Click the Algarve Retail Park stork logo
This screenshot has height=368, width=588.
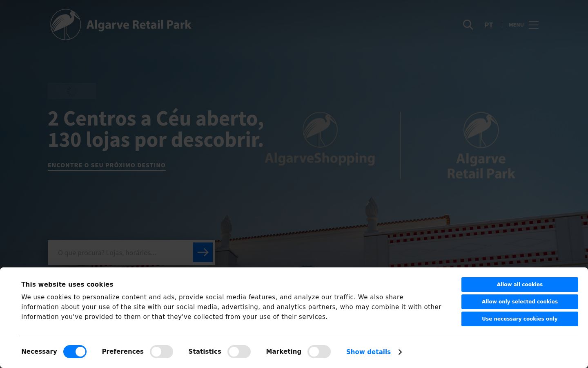(65, 25)
